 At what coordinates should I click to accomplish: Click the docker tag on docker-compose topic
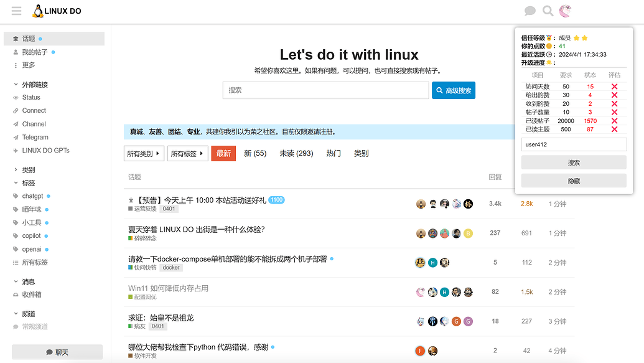click(x=171, y=268)
